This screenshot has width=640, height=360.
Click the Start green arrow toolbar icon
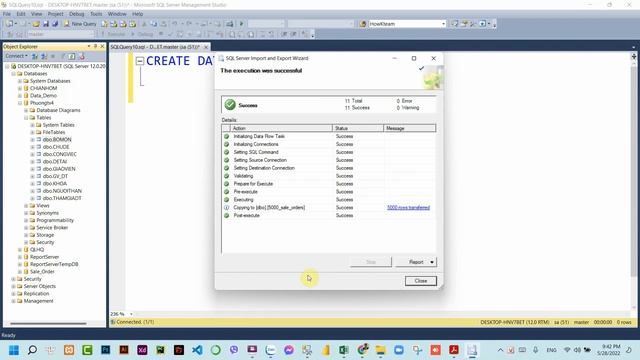(x=241, y=24)
